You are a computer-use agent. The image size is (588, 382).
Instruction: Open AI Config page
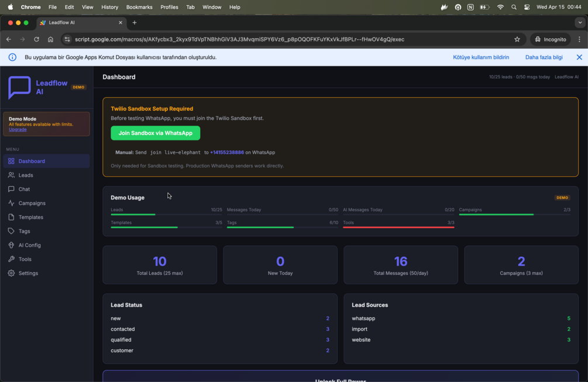[x=46, y=245]
